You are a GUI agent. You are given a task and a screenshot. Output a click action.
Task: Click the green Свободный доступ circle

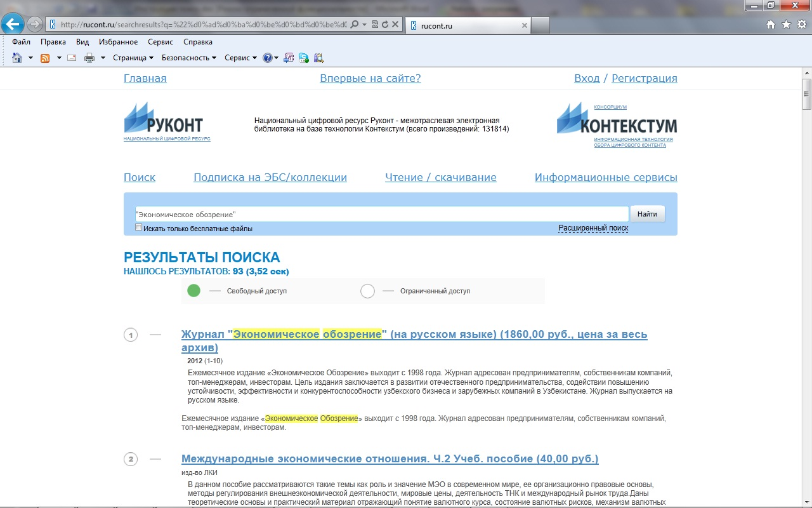[194, 291]
